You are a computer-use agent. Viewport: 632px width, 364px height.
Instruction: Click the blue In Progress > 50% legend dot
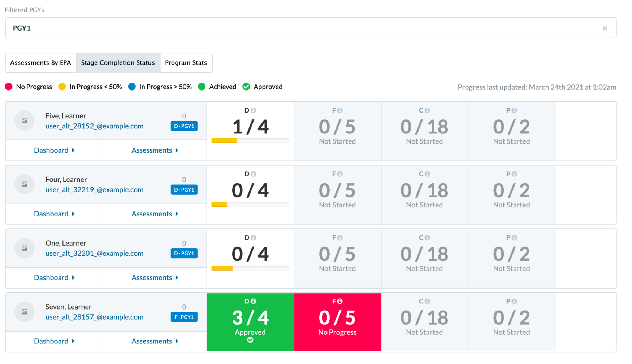pos(132,87)
